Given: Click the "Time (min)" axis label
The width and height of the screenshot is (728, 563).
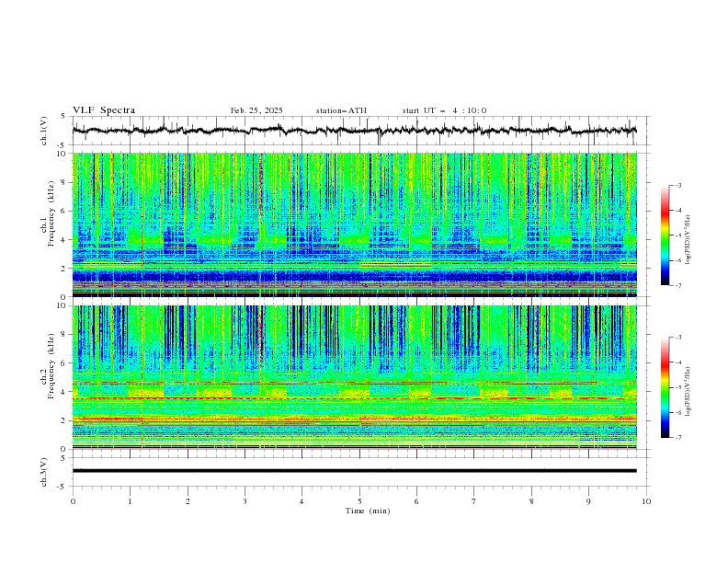Looking at the screenshot, I should point(368,511).
